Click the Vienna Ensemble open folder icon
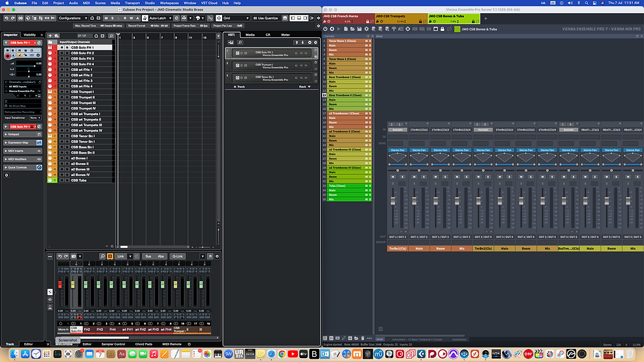Image resolution: width=644 pixels, height=362 pixels. click(352, 29)
